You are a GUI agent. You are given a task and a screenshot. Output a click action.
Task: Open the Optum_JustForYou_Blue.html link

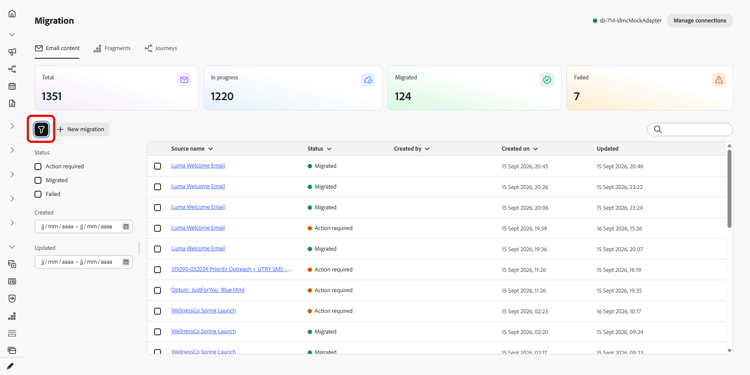(208, 290)
